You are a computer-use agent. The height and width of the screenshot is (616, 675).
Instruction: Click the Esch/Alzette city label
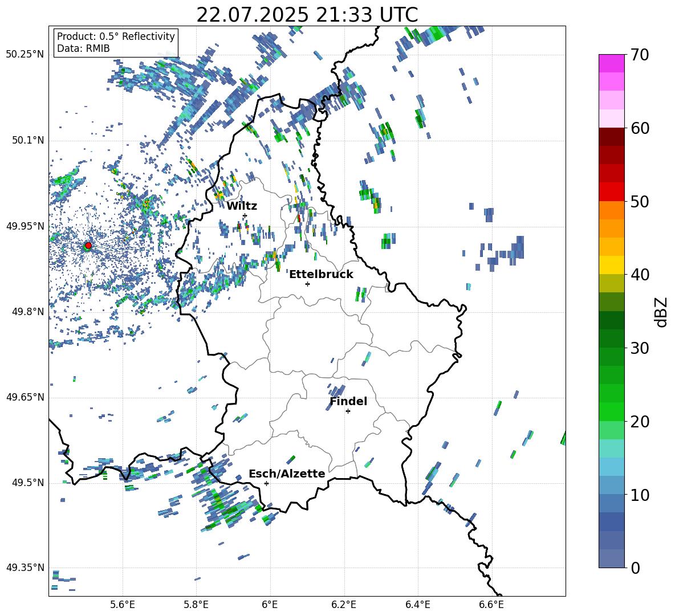(x=287, y=474)
